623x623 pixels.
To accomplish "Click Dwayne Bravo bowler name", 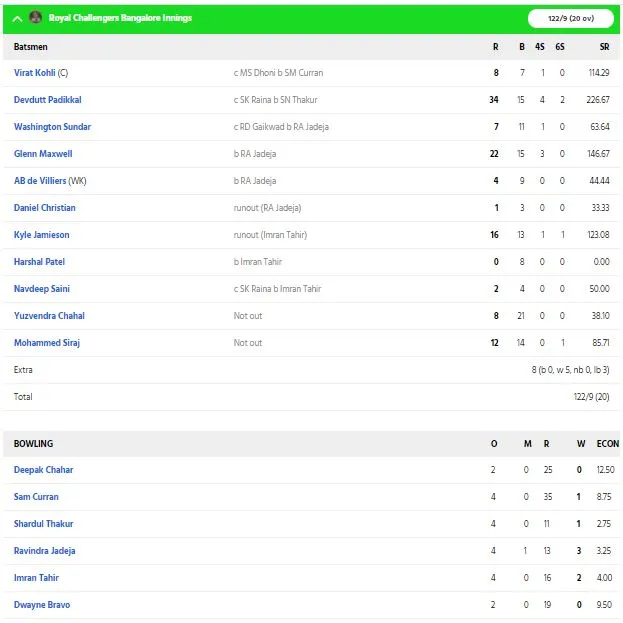I will (42, 605).
